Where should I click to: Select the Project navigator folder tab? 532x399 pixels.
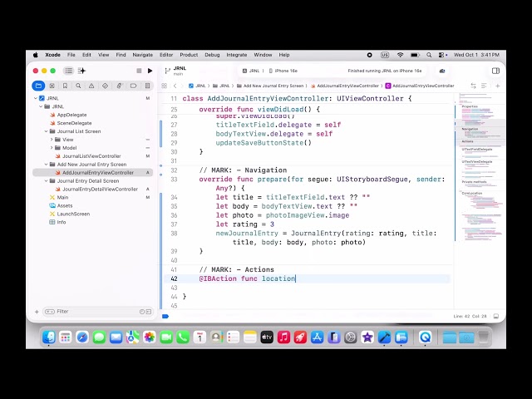pyautogui.click(x=38, y=86)
